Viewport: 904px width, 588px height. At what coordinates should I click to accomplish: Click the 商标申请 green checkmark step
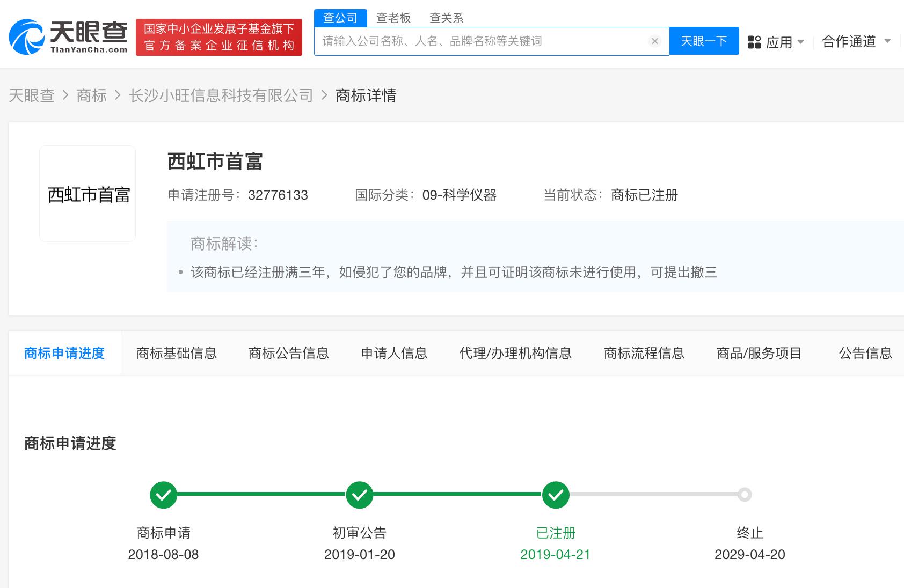163,495
